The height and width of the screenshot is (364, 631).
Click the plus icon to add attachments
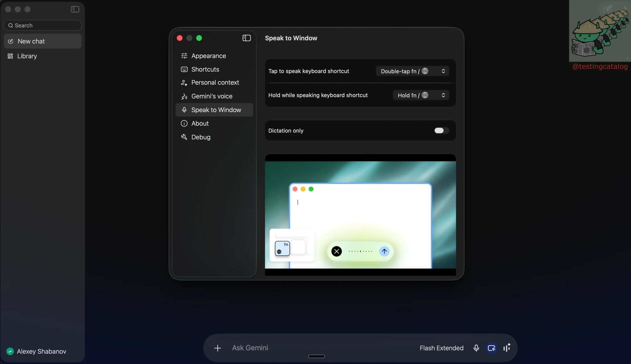click(x=217, y=348)
